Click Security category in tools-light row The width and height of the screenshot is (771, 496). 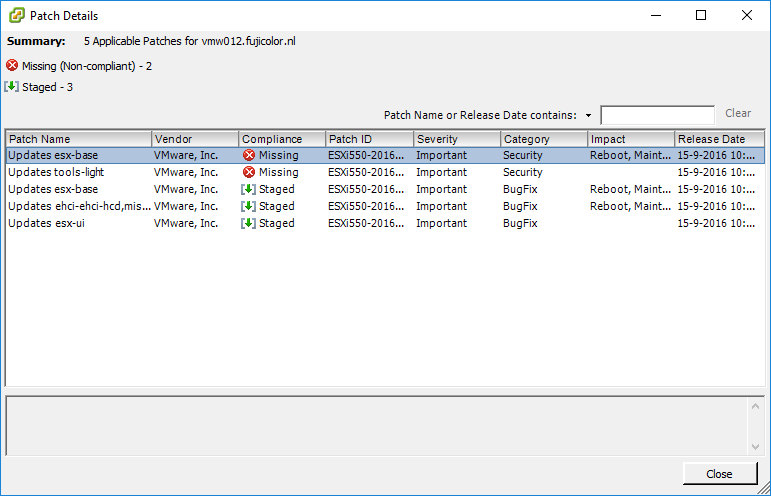click(523, 172)
